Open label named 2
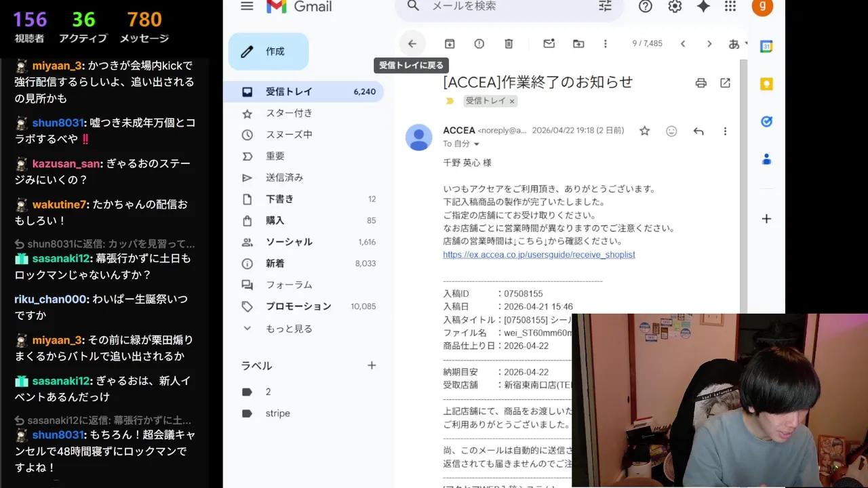 [x=304, y=392]
